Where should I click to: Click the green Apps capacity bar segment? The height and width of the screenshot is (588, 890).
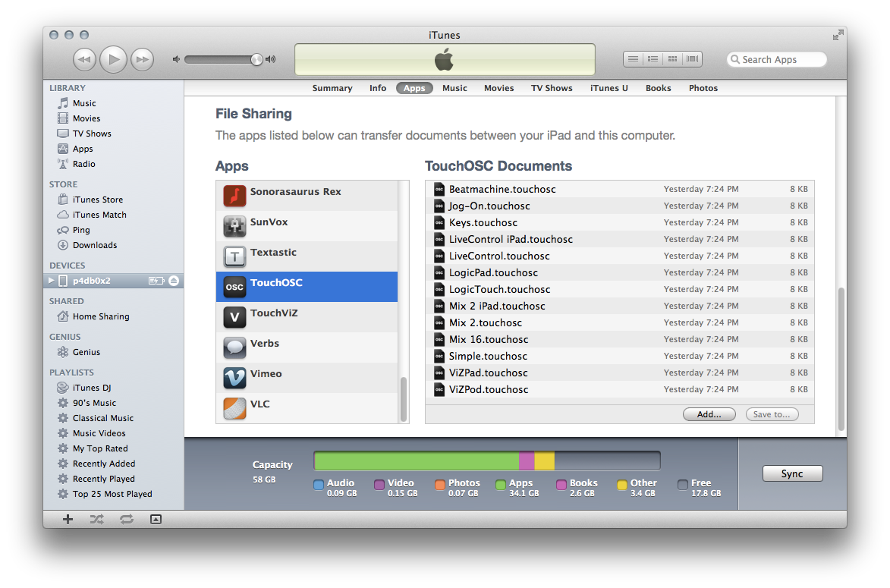[x=417, y=461]
